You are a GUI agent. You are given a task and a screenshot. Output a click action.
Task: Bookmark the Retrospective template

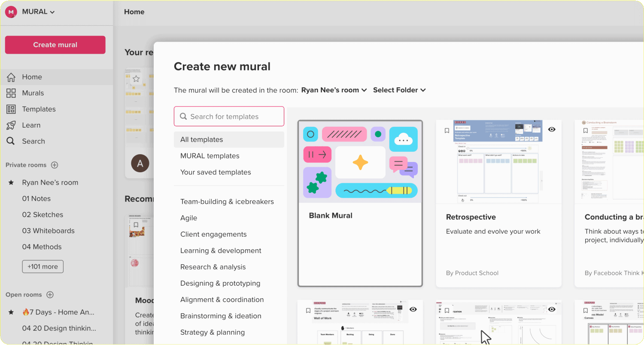(x=447, y=131)
